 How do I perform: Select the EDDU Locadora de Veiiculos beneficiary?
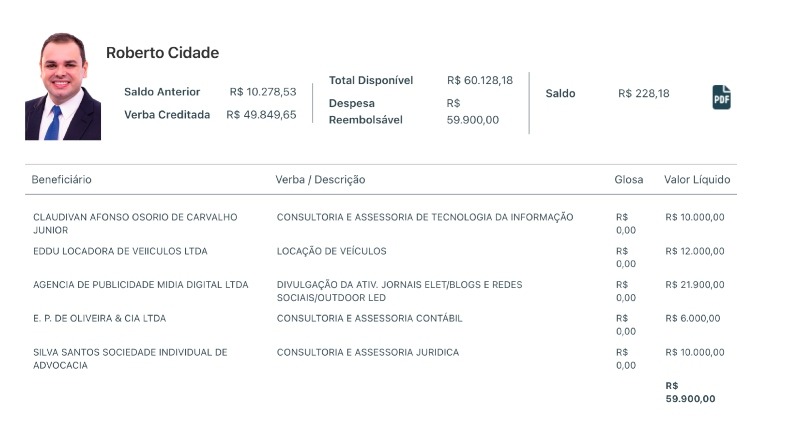120,251
